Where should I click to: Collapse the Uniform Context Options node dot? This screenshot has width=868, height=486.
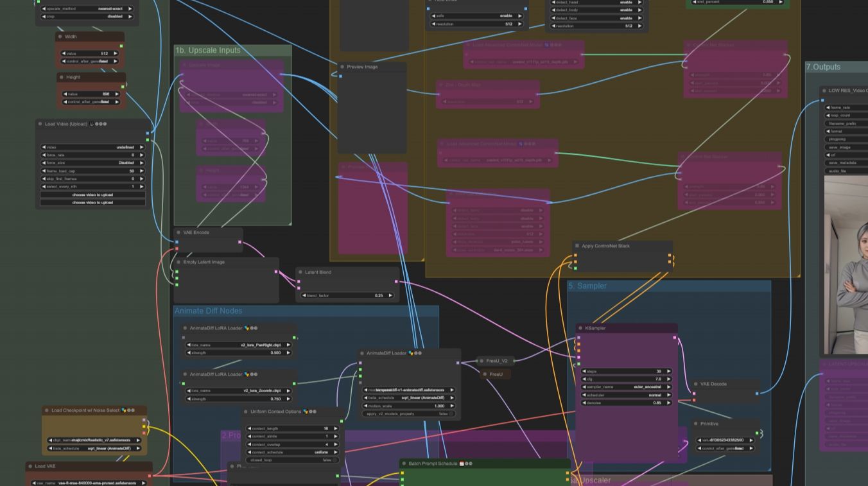pyautogui.click(x=246, y=412)
